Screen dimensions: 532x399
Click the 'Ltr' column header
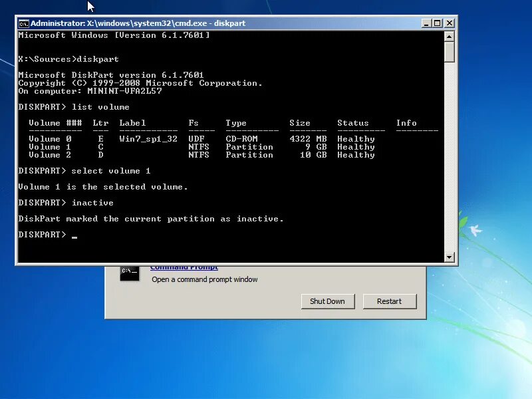tap(100, 123)
